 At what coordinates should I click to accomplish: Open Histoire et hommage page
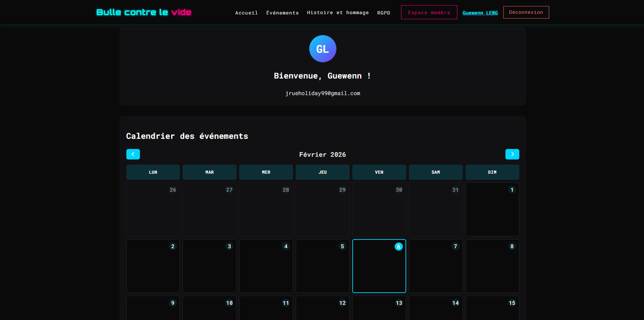[338, 13]
